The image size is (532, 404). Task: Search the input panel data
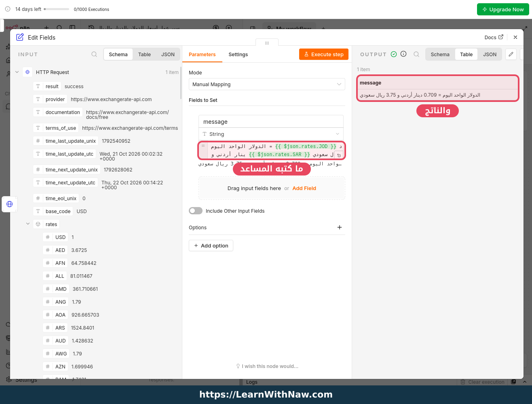tap(94, 54)
